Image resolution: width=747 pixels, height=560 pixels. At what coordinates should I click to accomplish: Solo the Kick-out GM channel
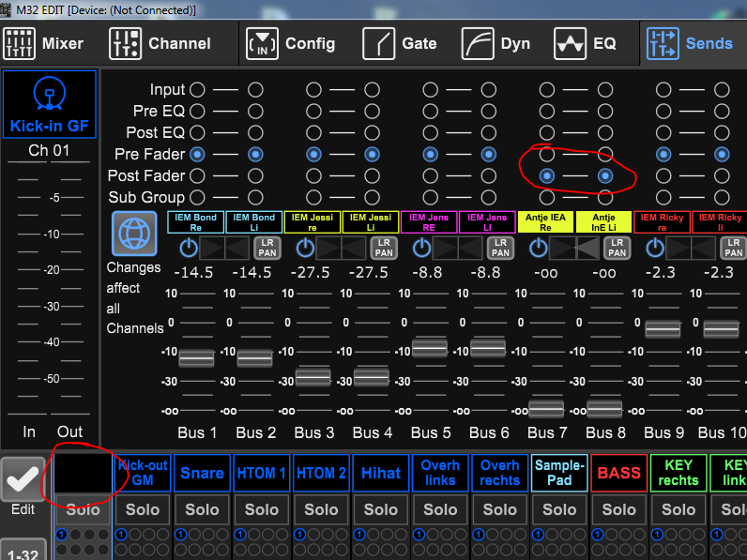tap(143, 509)
